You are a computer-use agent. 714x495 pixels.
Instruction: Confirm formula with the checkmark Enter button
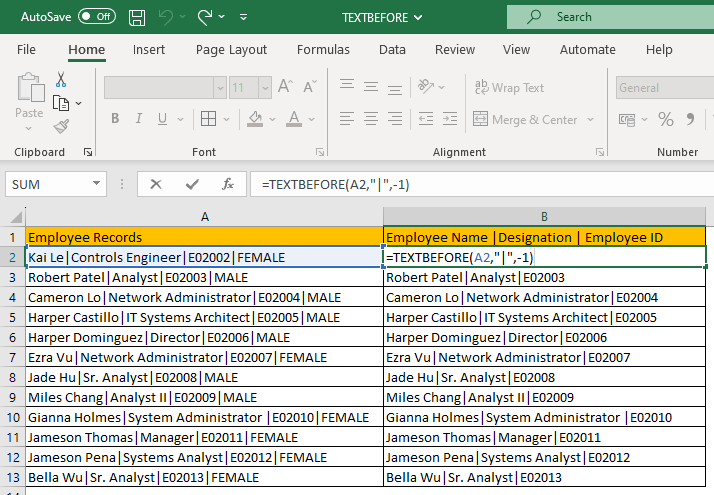pyautogui.click(x=192, y=184)
